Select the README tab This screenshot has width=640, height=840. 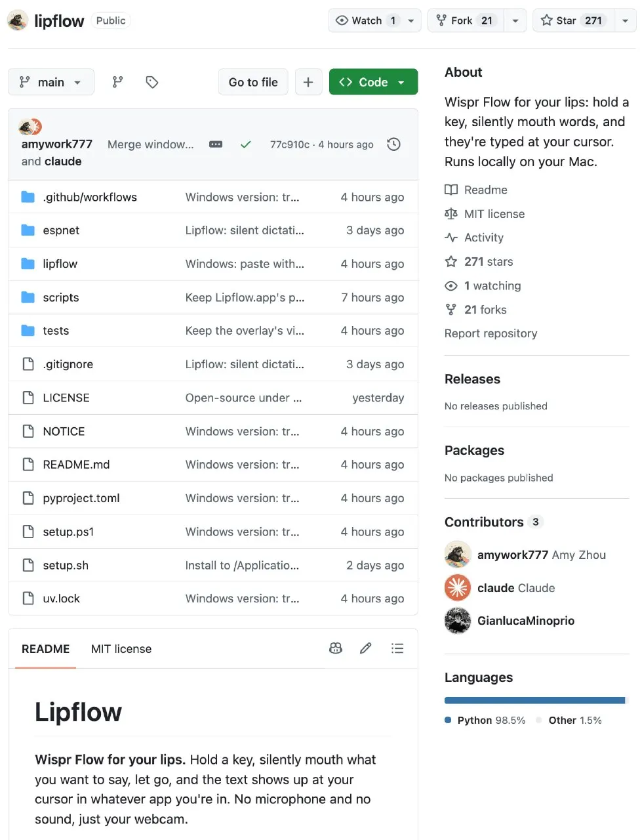(45, 649)
